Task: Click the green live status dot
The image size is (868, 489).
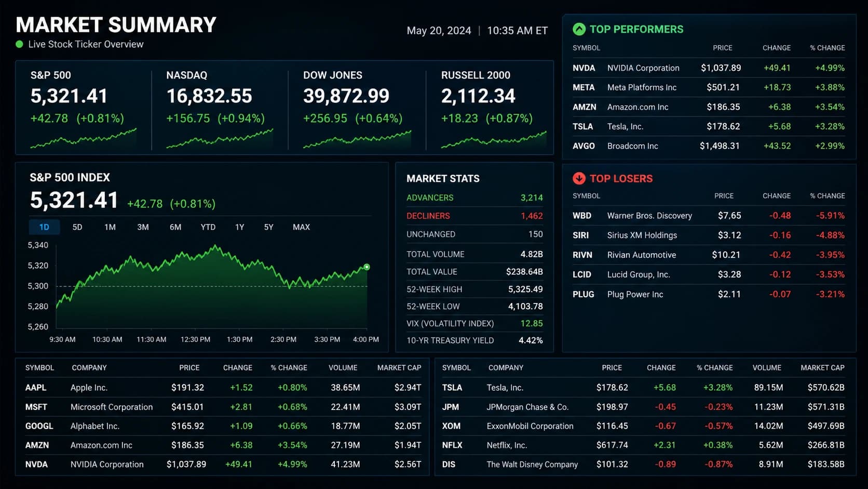Action: [19, 44]
